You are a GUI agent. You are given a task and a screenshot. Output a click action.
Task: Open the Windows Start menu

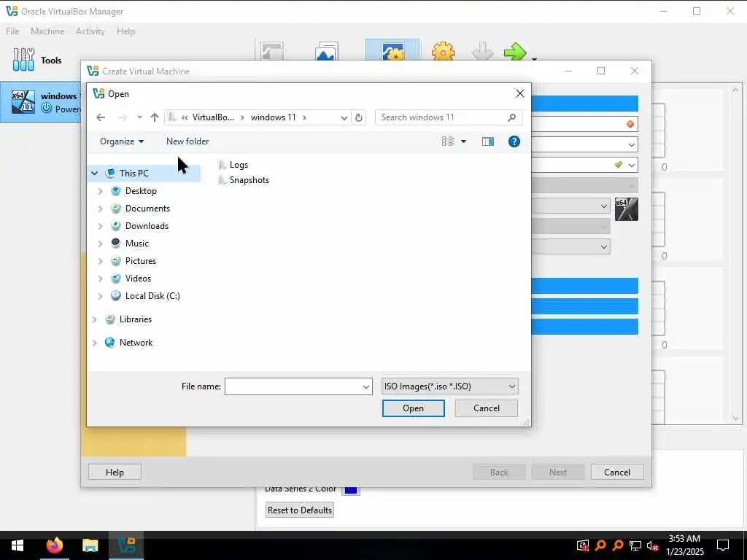pyautogui.click(x=18, y=545)
